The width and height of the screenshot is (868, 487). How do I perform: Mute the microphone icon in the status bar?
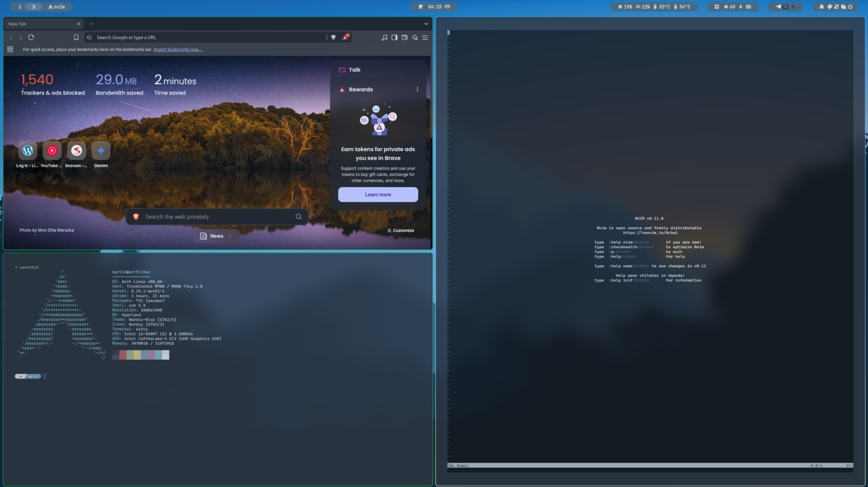(740, 6)
